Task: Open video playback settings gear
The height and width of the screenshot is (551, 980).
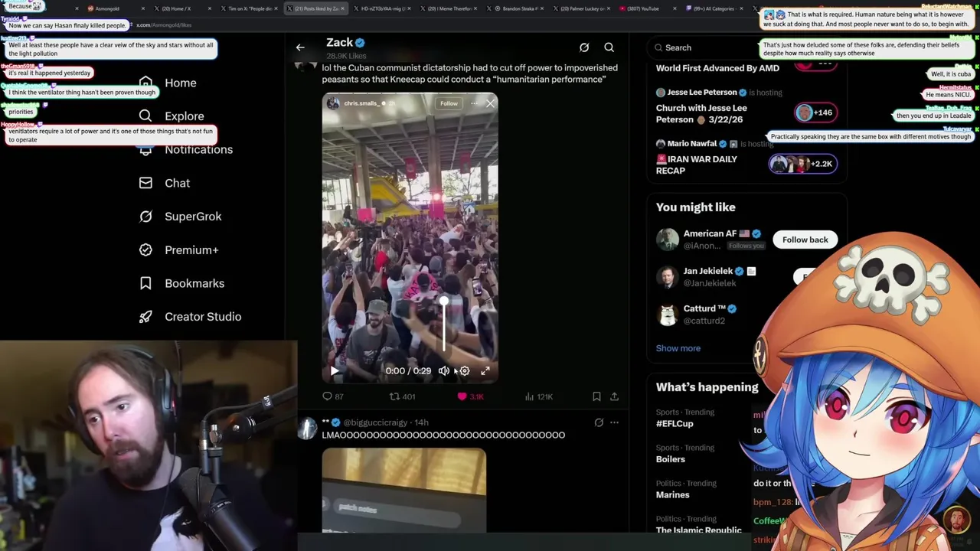Action: [465, 370]
